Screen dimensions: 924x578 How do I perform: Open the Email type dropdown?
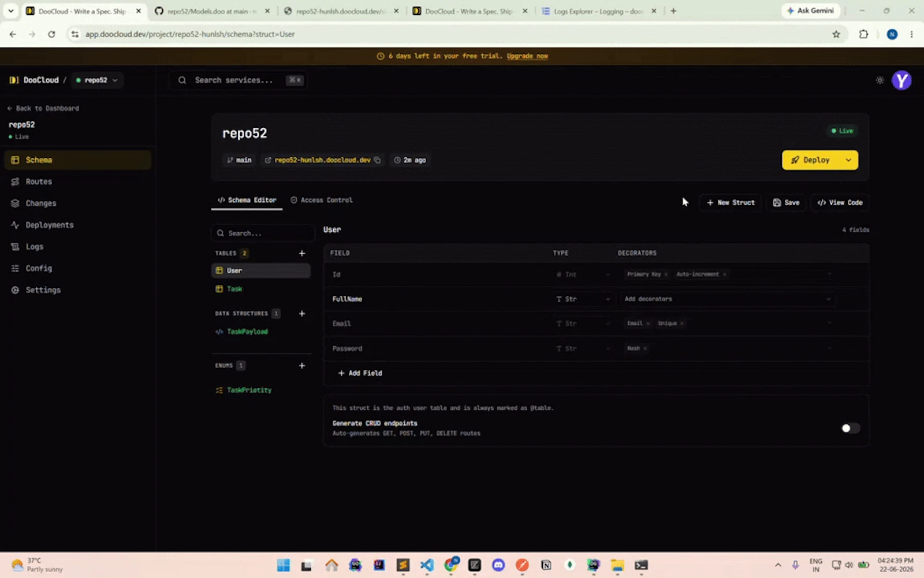[583, 324]
